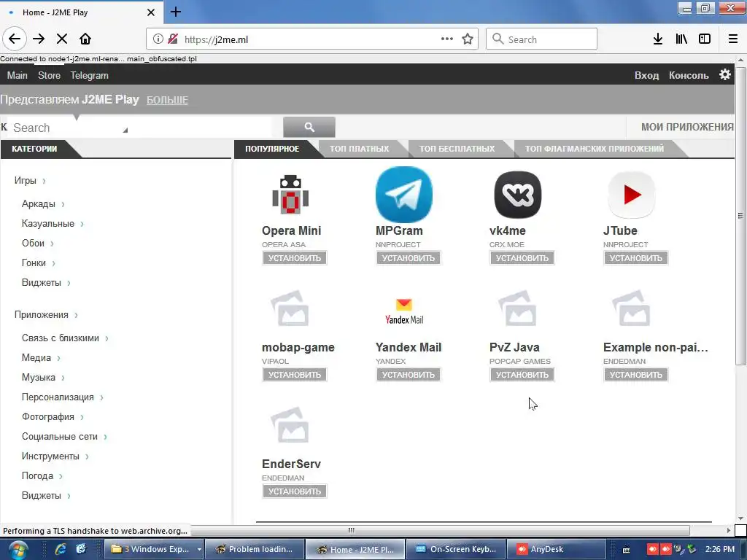Launch Internet Explorer from the taskbar
The image size is (747, 560).
pyautogui.click(x=61, y=549)
